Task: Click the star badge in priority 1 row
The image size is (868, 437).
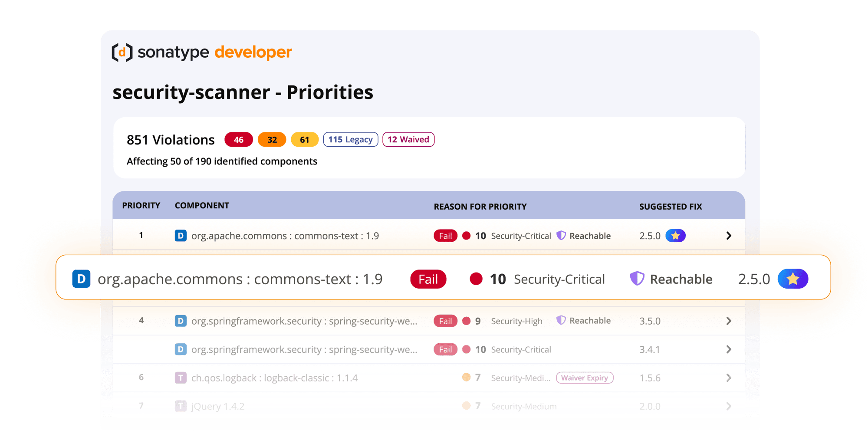Action: point(676,236)
